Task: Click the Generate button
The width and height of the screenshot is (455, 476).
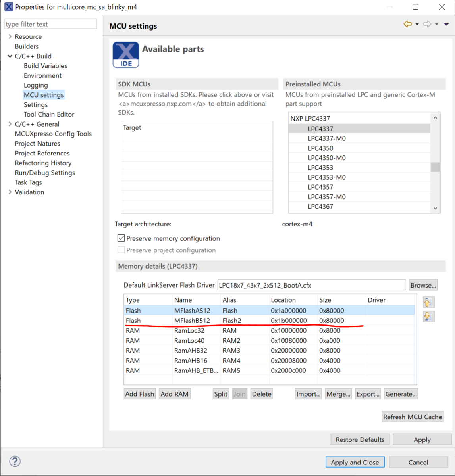Action: (x=401, y=394)
